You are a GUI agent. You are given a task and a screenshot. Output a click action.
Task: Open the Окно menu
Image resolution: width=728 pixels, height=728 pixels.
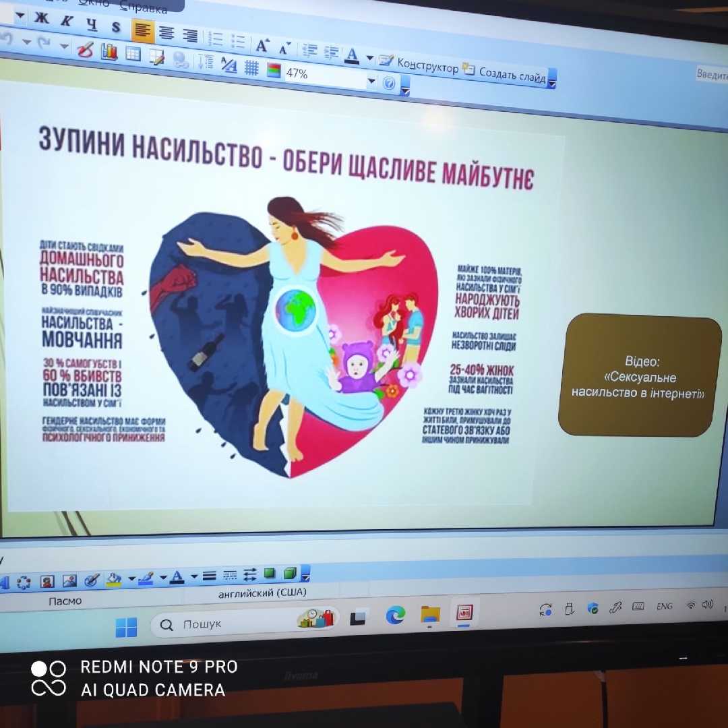click(x=93, y=3)
